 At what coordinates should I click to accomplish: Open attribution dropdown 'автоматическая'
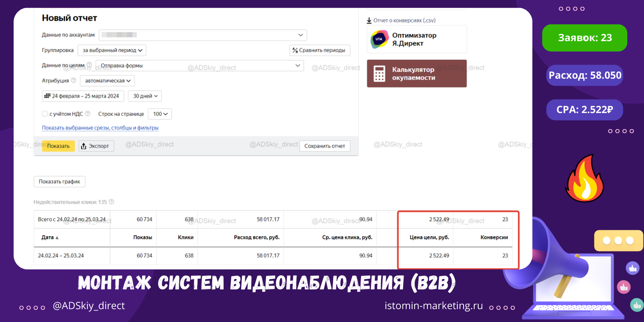107,81
